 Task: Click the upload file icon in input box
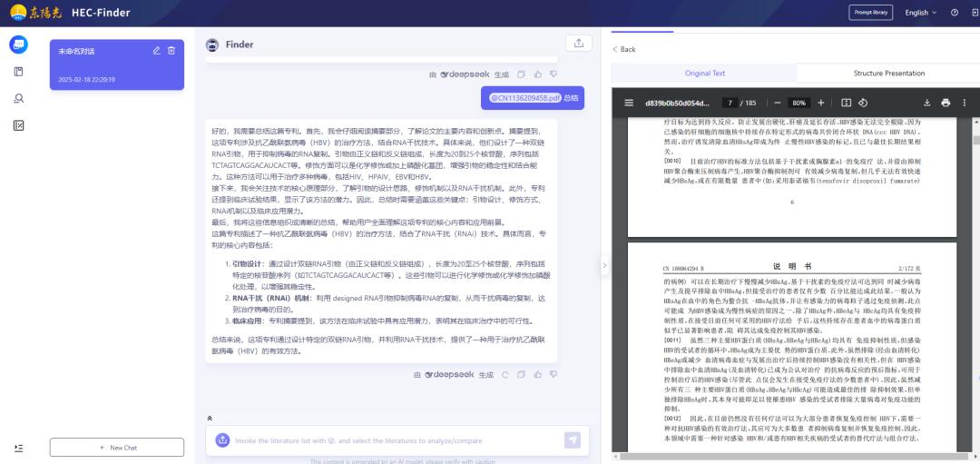(222, 440)
